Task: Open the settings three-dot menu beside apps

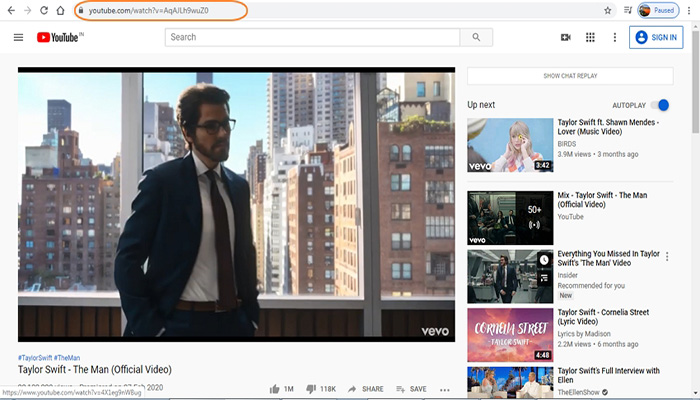Action: (x=613, y=38)
